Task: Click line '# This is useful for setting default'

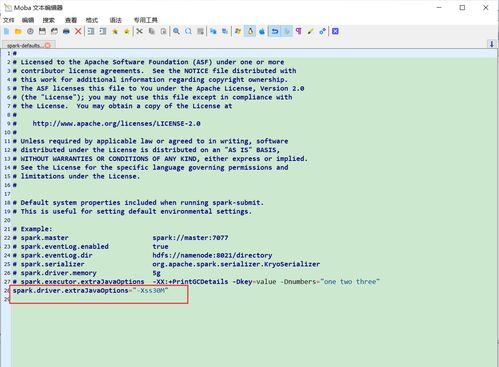Action: (132, 211)
